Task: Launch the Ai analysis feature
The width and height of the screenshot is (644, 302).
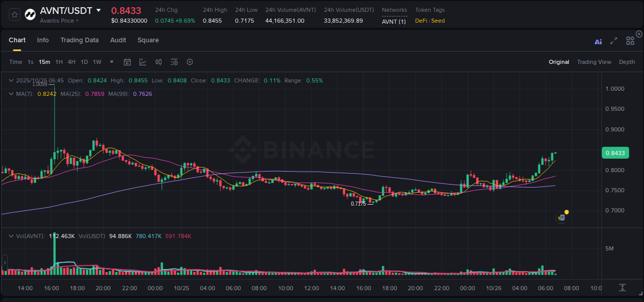Action: (598, 40)
